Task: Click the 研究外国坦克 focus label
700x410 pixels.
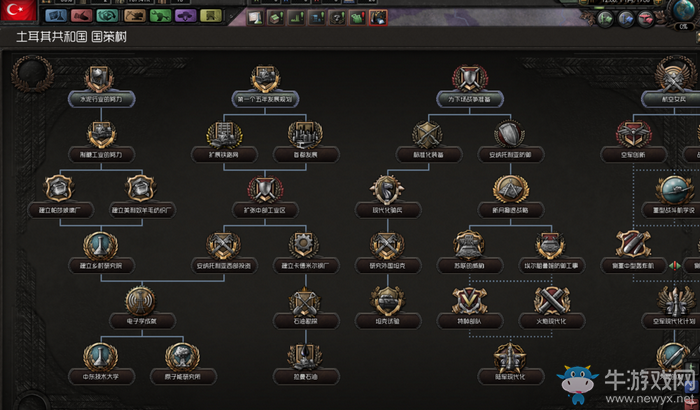Action: (x=388, y=266)
